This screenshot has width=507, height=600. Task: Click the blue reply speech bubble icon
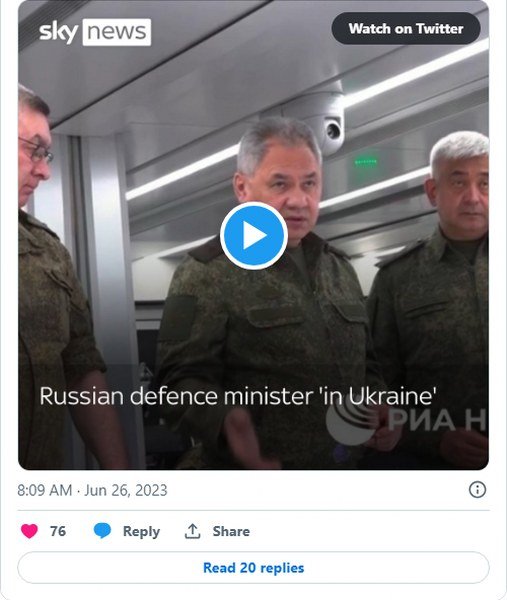click(102, 531)
